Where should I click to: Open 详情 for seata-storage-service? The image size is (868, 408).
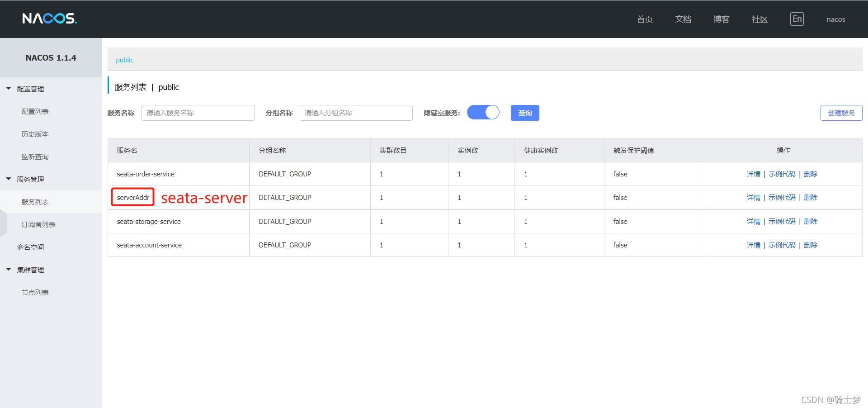click(x=753, y=222)
